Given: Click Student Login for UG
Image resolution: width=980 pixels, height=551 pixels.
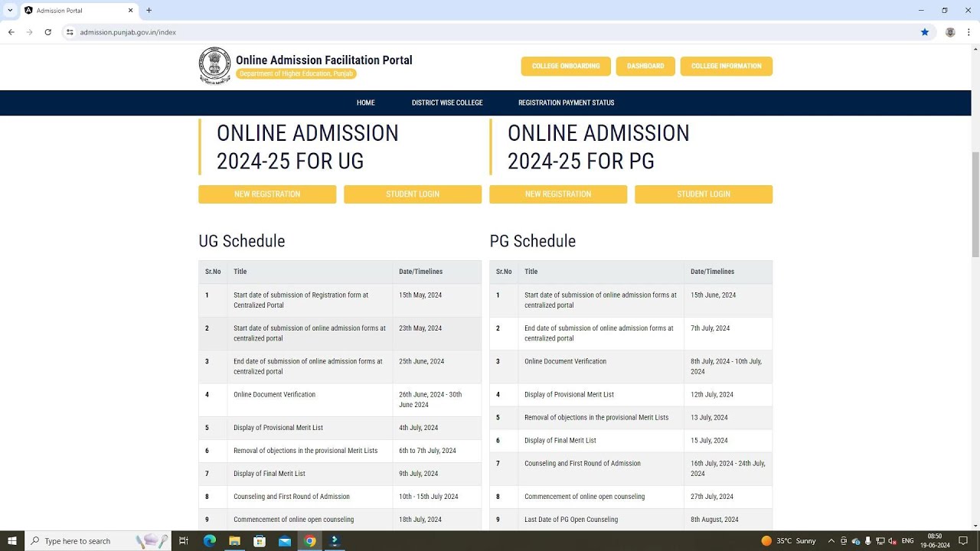Looking at the screenshot, I should 413,194.
